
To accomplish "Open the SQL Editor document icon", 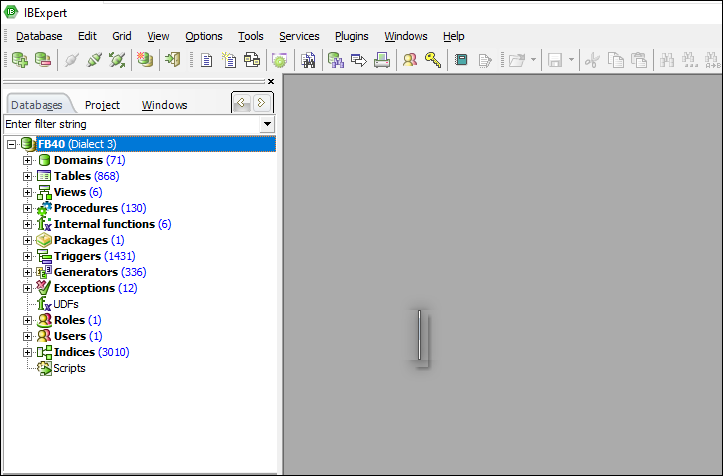I will tap(207, 60).
